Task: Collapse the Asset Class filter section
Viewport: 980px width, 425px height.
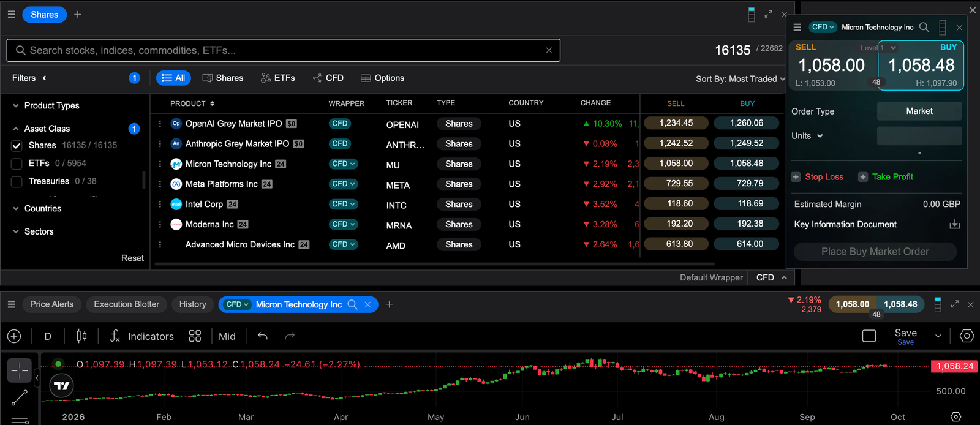Action: click(x=41, y=129)
